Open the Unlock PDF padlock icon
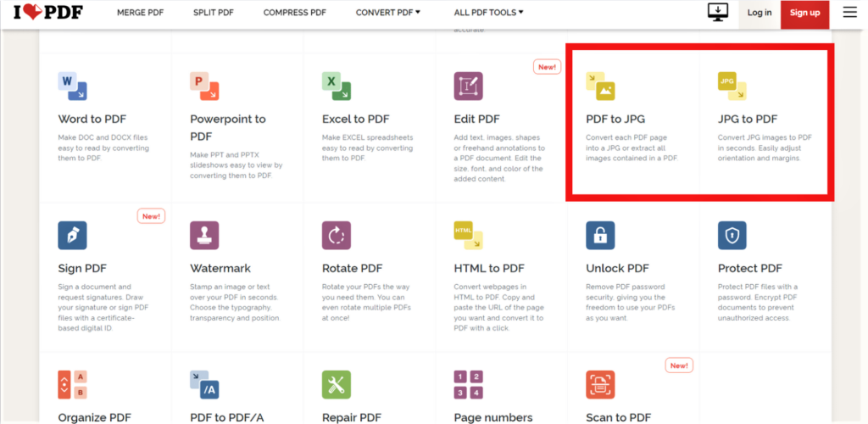 601,235
